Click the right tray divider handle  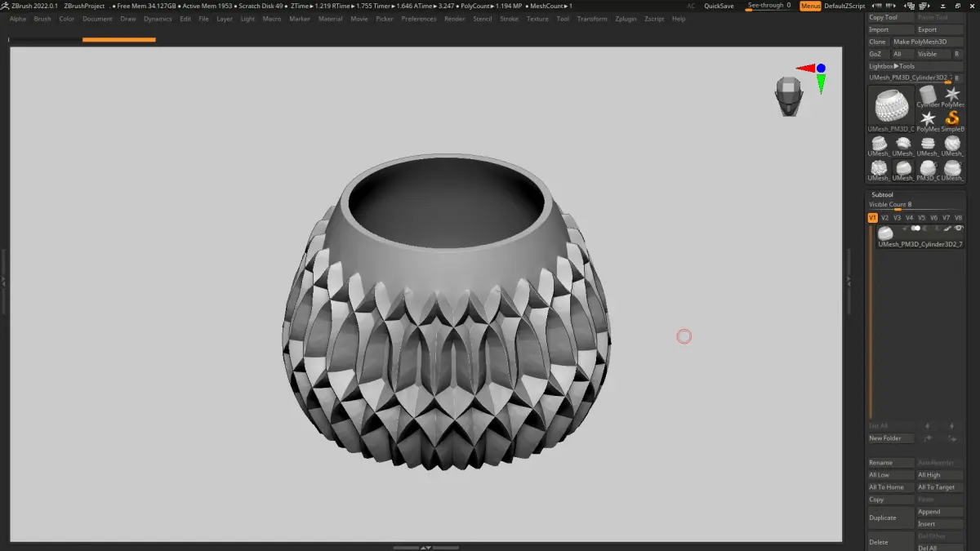(x=849, y=280)
